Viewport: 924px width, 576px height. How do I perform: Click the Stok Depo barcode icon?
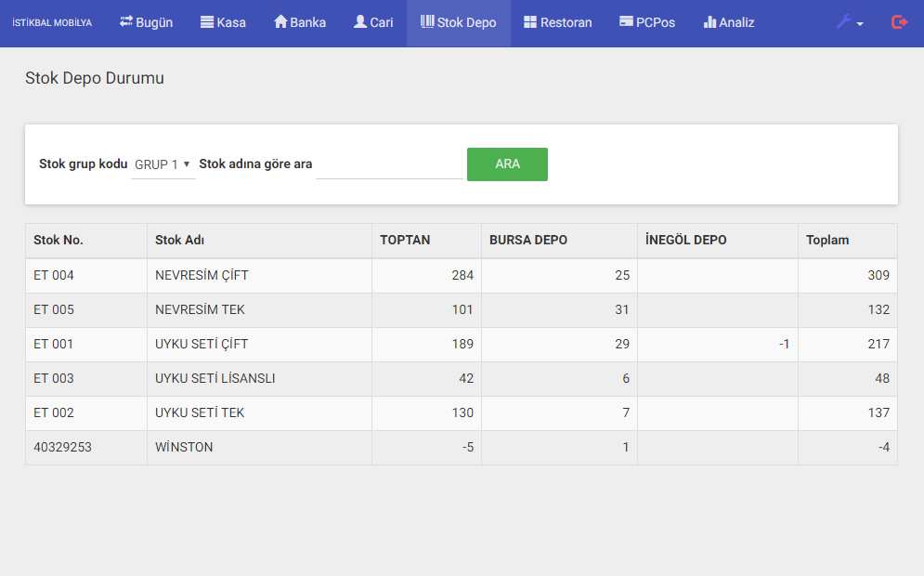tap(427, 22)
